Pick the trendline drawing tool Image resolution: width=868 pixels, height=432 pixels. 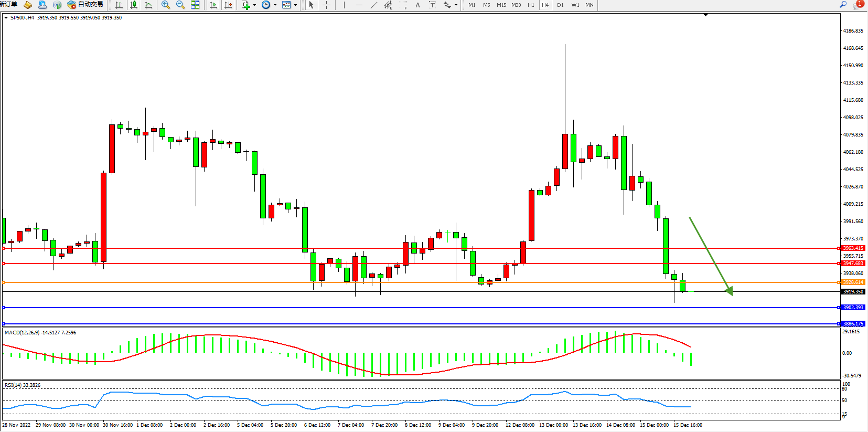coord(373,5)
